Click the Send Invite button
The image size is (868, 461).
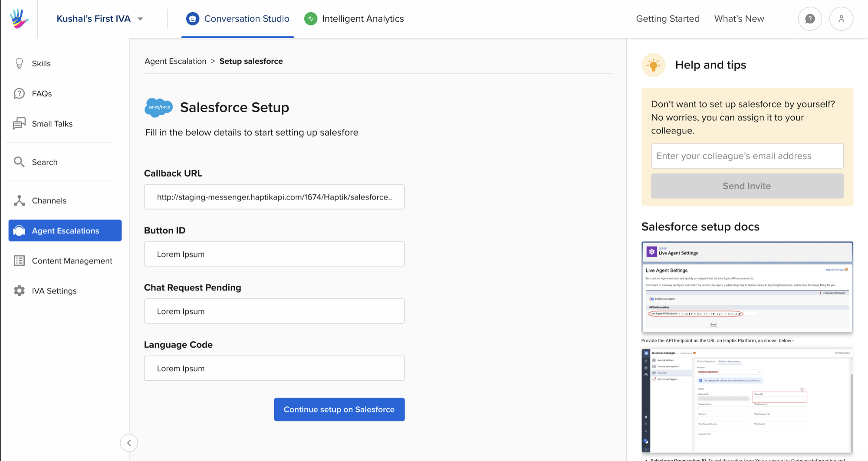746,186
